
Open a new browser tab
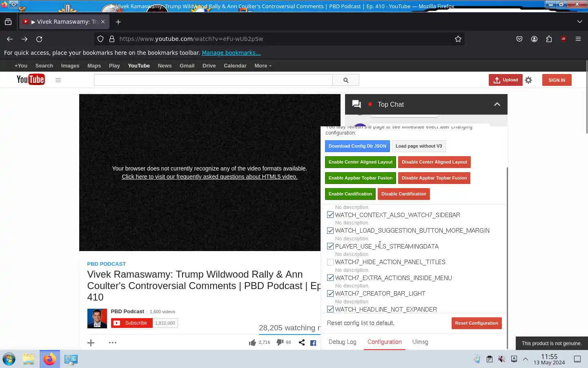pyautogui.click(x=118, y=22)
